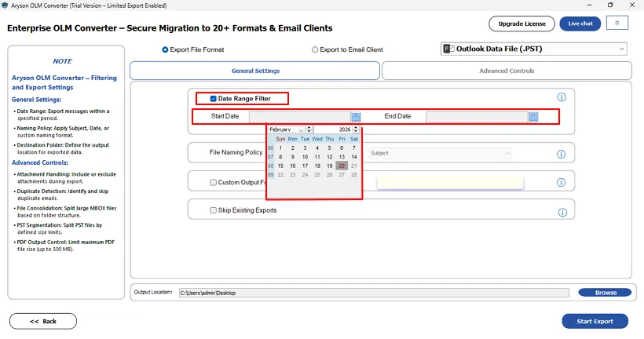Screen dimensions: 644x339
Task: Click info icon beside File Naming Policy
Action: [x=562, y=154]
